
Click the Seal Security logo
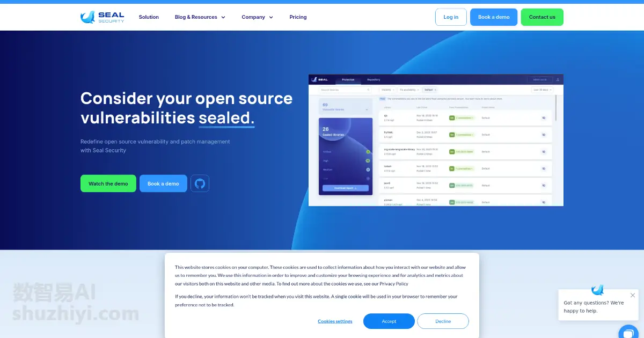103,17
